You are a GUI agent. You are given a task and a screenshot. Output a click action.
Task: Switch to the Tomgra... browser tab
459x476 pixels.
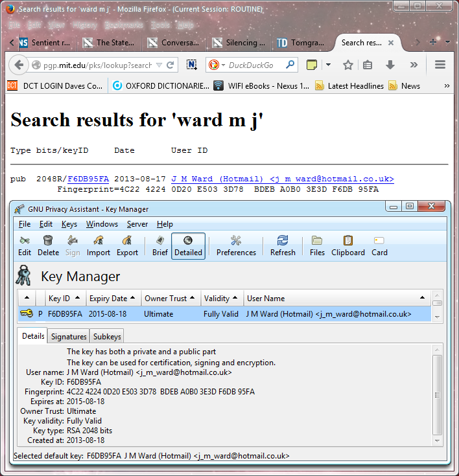click(301, 43)
